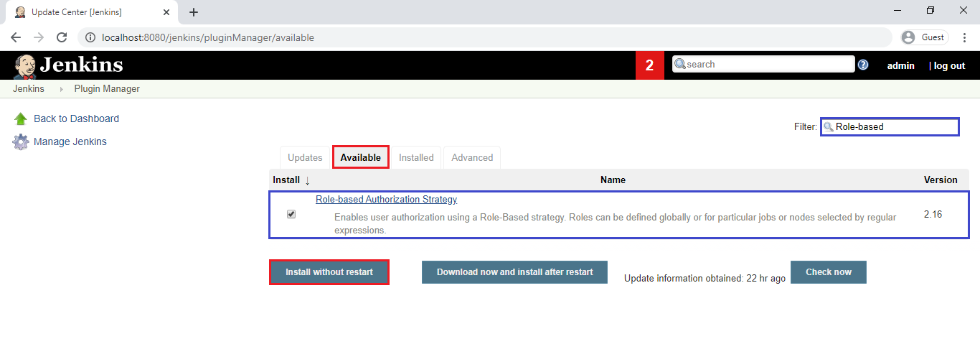Click Download now and install after restart
This screenshot has width=980, height=339.
pyautogui.click(x=514, y=272)
